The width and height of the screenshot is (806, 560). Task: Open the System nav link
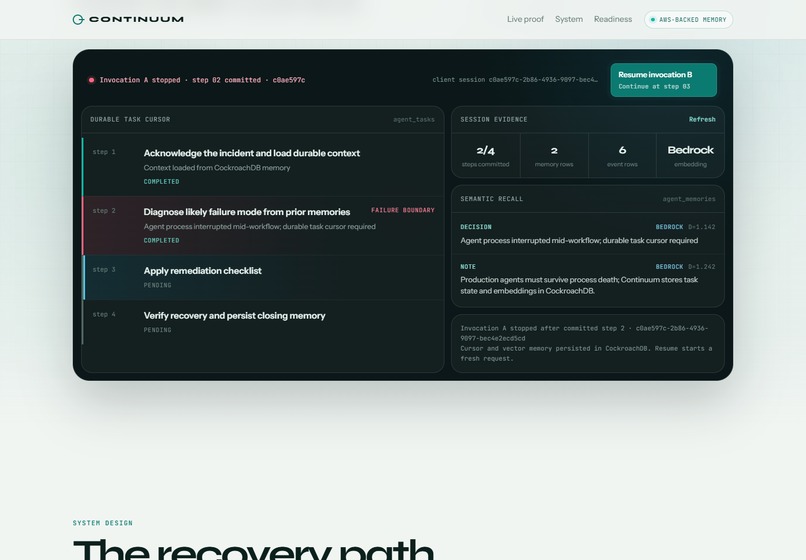[x=569, y=19]
